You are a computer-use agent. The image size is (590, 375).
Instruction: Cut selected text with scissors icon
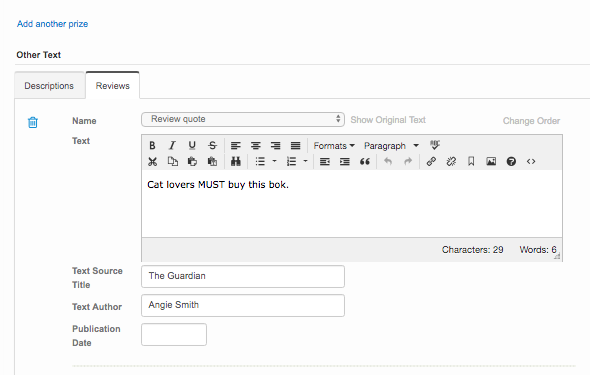152,161
